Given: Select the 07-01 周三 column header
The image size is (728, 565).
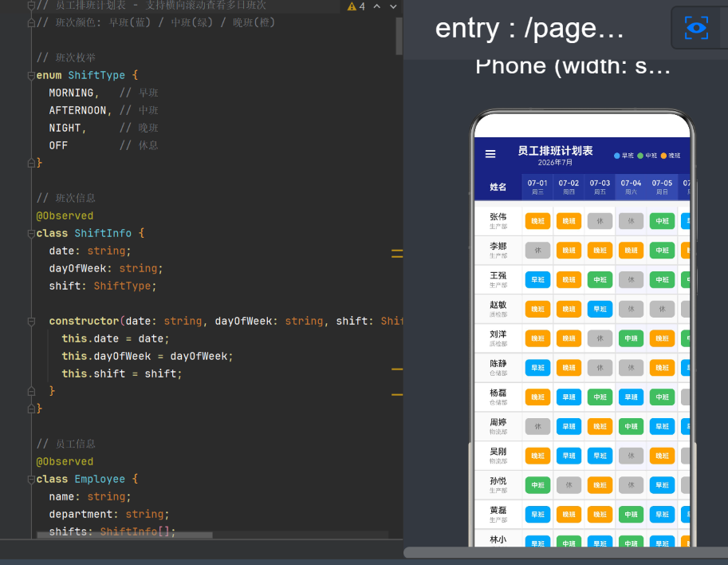Looking at the screenshot, I should (537, 188).
